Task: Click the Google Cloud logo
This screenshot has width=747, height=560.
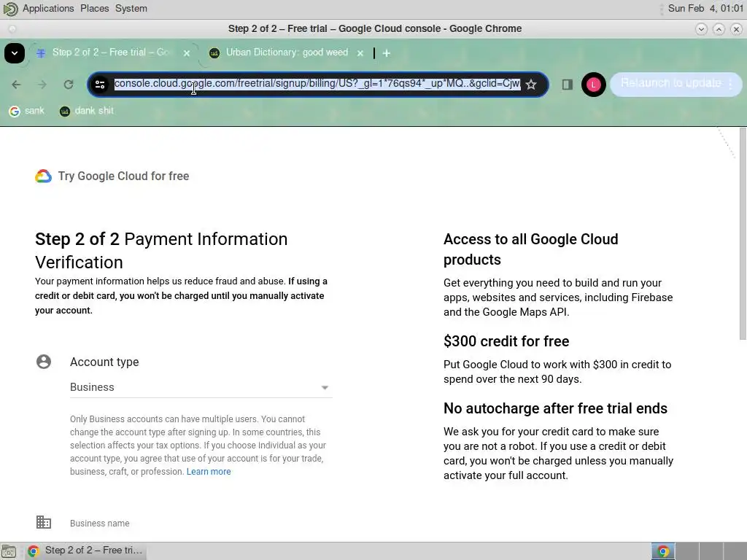Action: click(x=43, y=176)
